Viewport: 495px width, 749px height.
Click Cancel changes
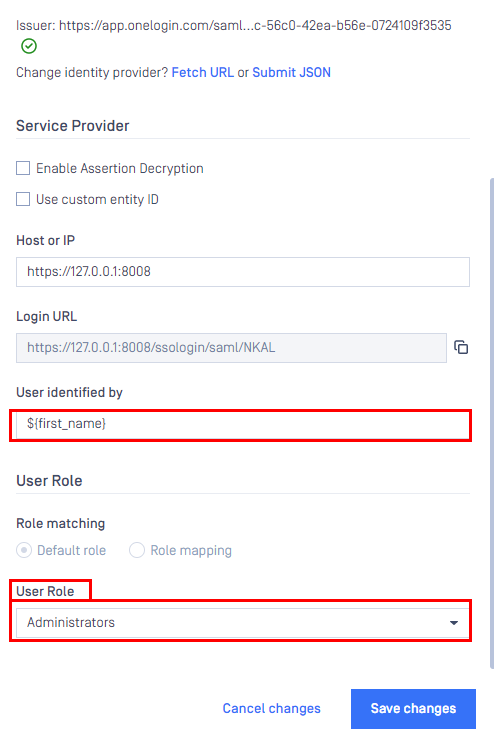(x=271, y=708)
